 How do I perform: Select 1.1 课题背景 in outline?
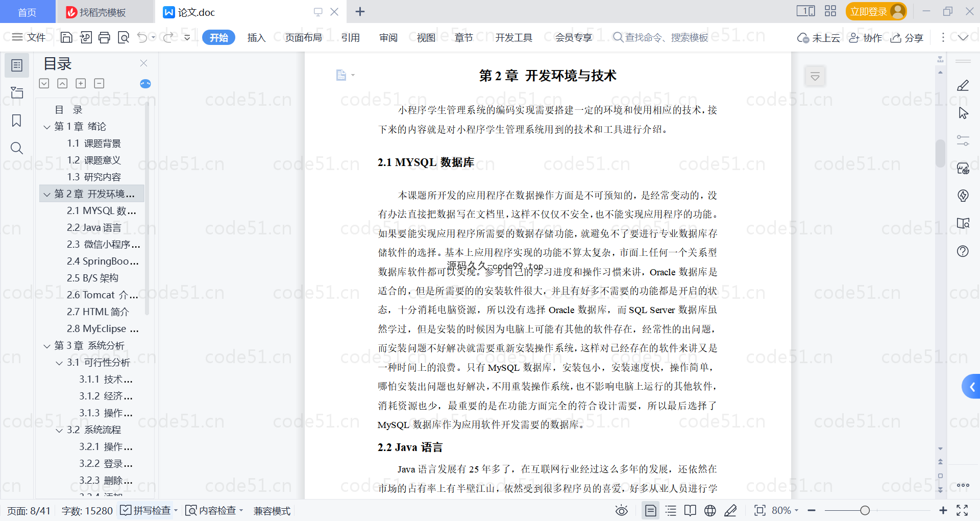pyautogui.click(x=94, y=144)
